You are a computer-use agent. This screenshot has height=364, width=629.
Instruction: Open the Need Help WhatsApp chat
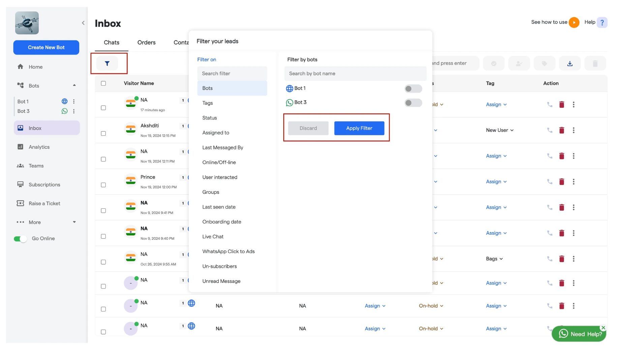(578, 334)
